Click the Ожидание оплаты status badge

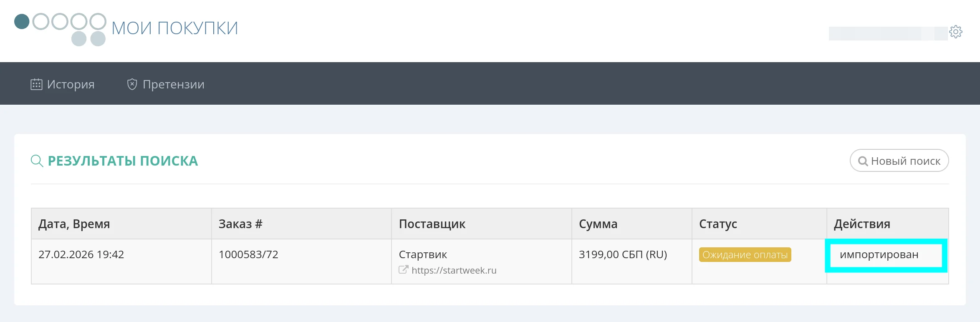[745, 255]
